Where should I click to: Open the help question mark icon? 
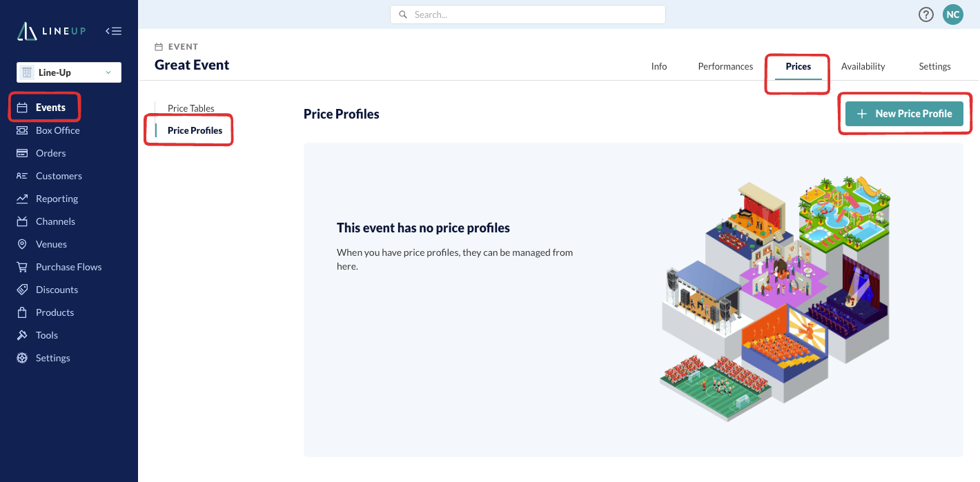click(x=926, y=14)
